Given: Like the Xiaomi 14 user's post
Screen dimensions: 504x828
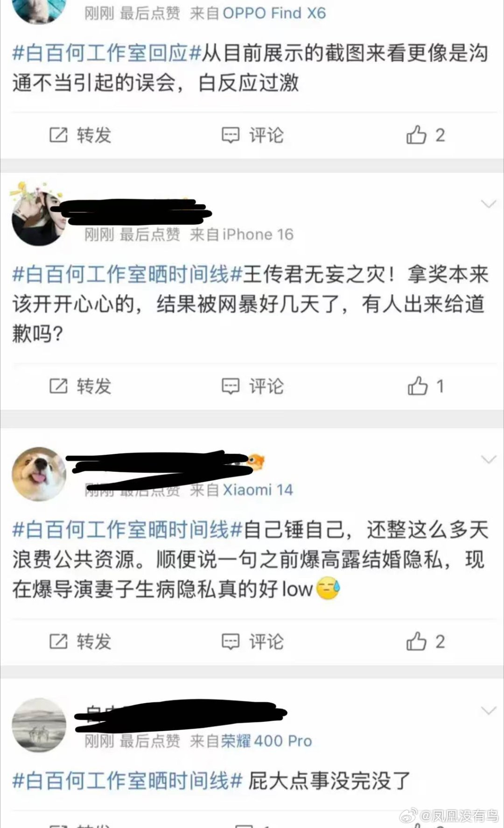Looking at the screenshot, I should (425, 642).
